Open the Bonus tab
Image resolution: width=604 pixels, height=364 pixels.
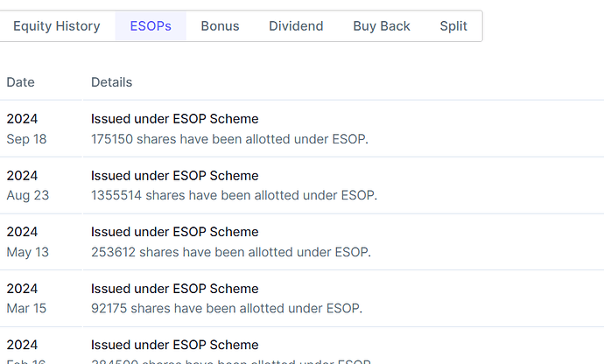click(x=220, y=26)
